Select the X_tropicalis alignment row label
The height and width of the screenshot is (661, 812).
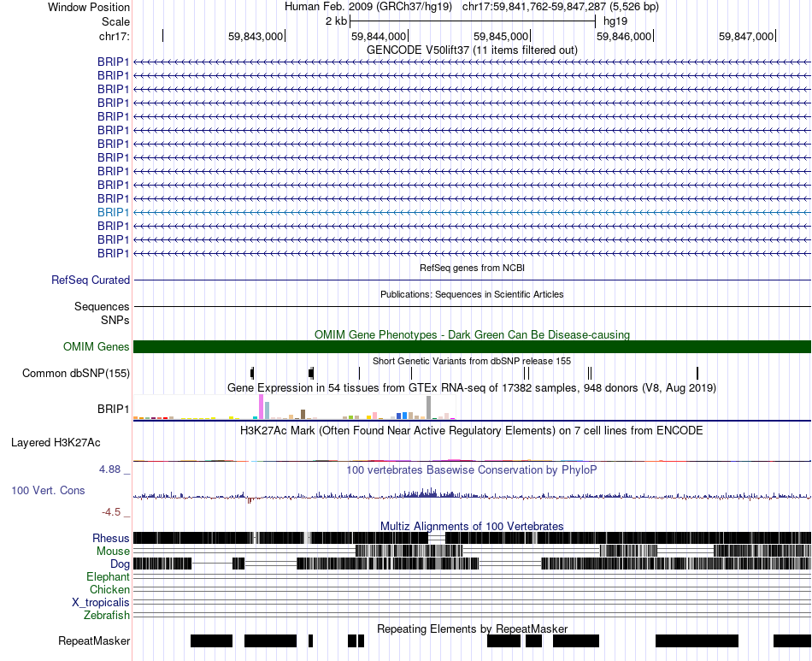click(x=101, y=603)
